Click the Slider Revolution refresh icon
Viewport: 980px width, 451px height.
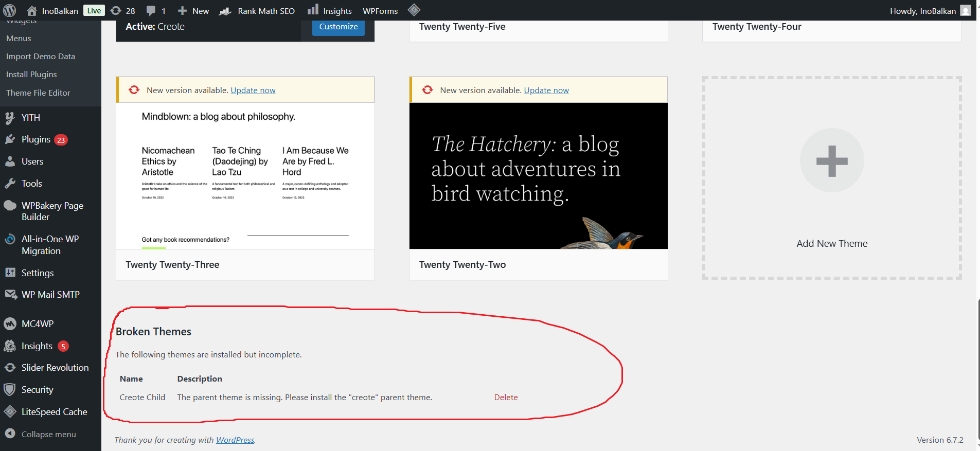pyautogui.click(x=10, y=368)
